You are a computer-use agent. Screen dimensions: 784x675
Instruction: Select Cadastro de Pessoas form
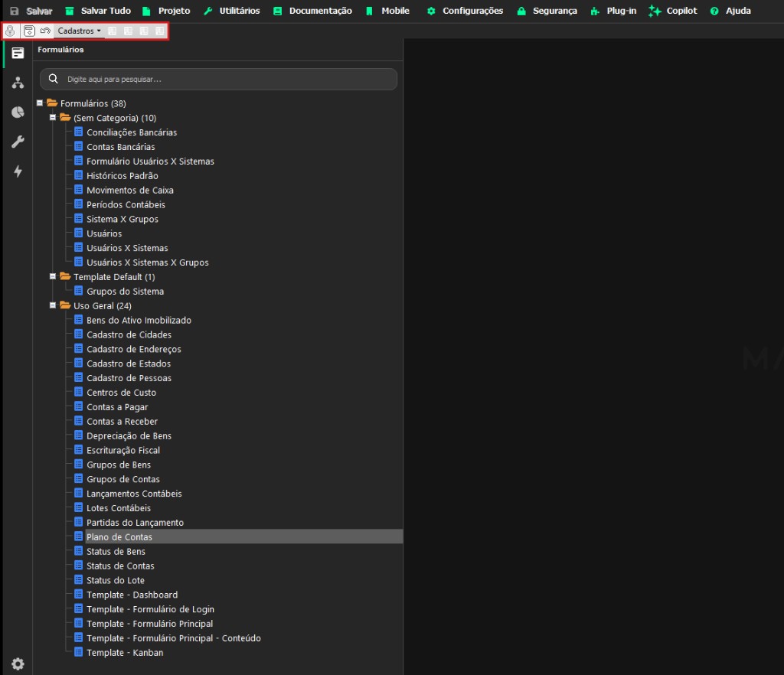(x=129, y=378)
